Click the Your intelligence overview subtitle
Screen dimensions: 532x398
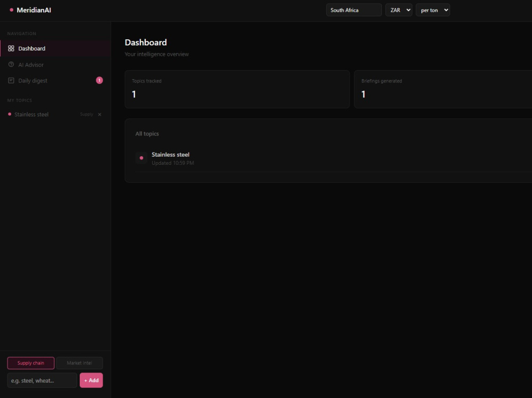[x=157, y=54]
